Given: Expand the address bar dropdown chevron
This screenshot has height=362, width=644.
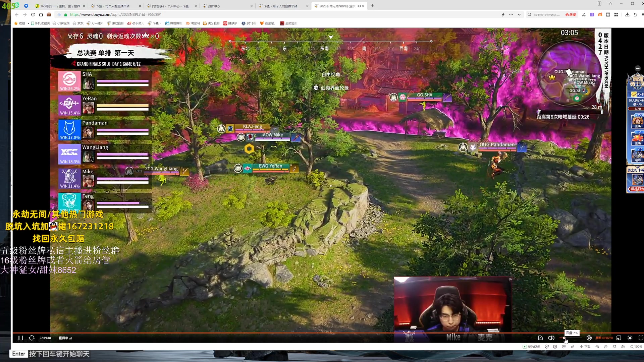Looking at the screenshot, I should coord(519,15).
